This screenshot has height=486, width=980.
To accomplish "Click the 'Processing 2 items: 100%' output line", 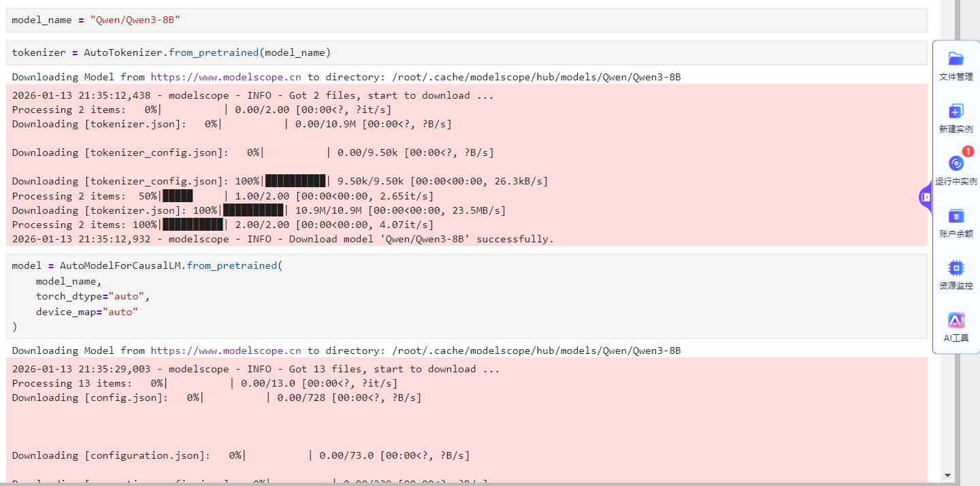I will point(223,225).
